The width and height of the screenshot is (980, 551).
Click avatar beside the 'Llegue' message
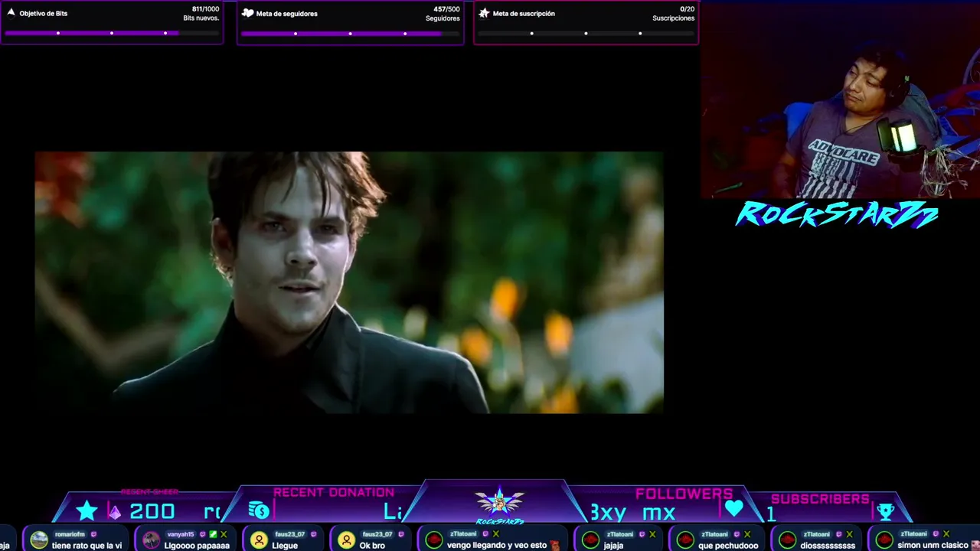tap(259, 540)
